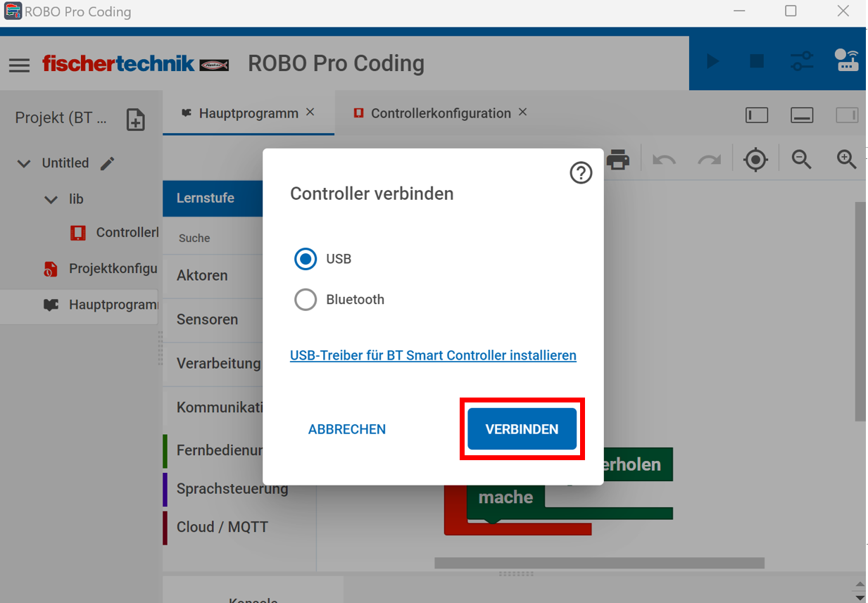Open the interface test sliders icon
The height and width of the screenshot is (603, 868).
pyautogui.click(x=802, y=61)
